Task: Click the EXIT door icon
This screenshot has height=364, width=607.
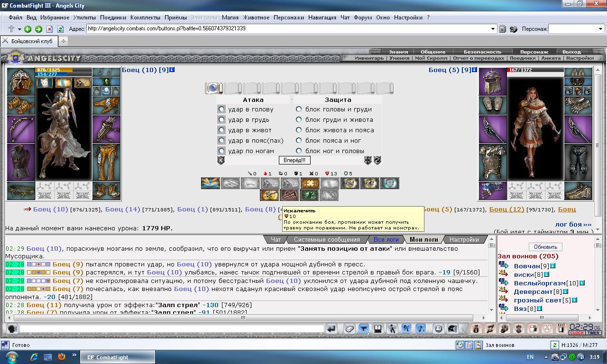Action: (x=562, y=328)
